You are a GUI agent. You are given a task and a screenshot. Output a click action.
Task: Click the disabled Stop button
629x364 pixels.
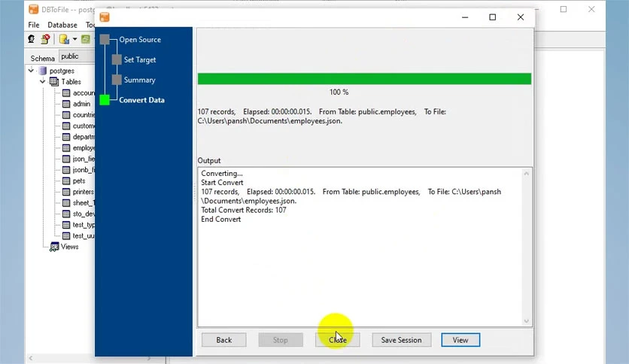(x=281, y=340)
